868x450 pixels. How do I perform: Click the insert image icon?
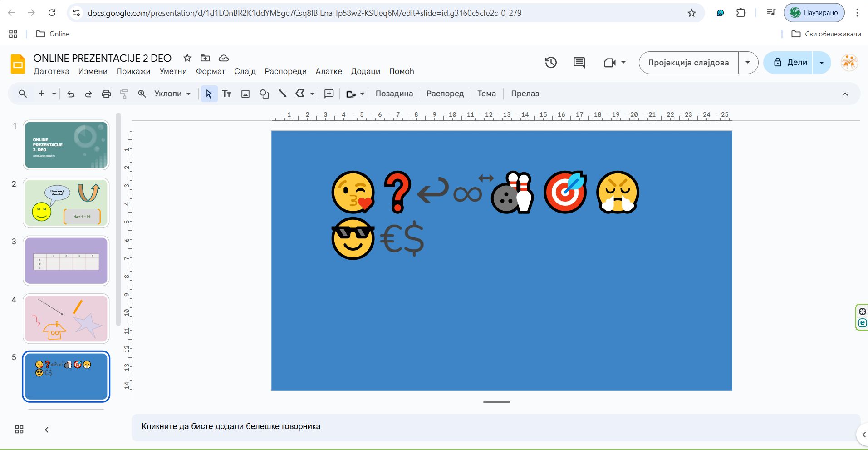[245, 94]
